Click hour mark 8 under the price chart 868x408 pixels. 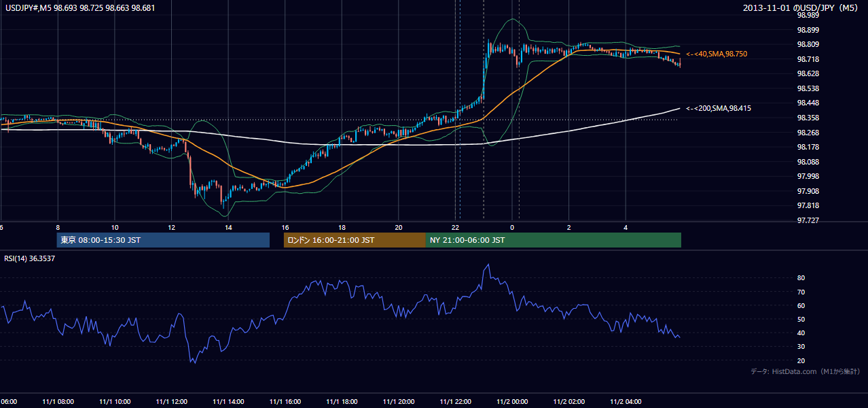click(x=58, y=227)
